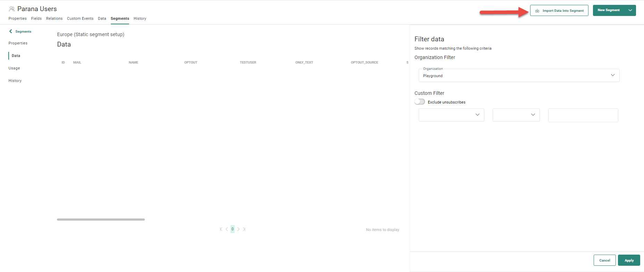Go to next page in pagination
The height and width of the screenshot is (272, 644).
pyautogui.click(x=239, y=229)
